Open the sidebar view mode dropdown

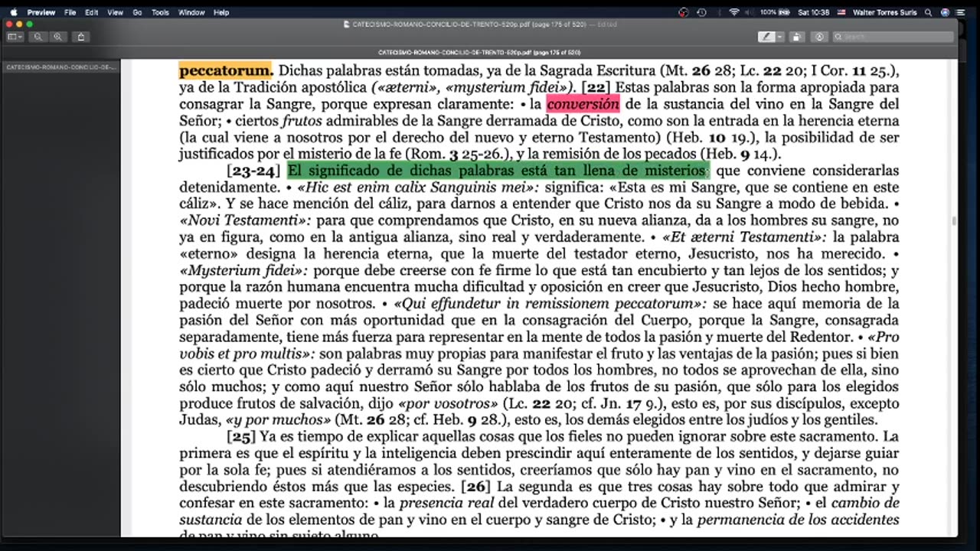coord(15,37)
